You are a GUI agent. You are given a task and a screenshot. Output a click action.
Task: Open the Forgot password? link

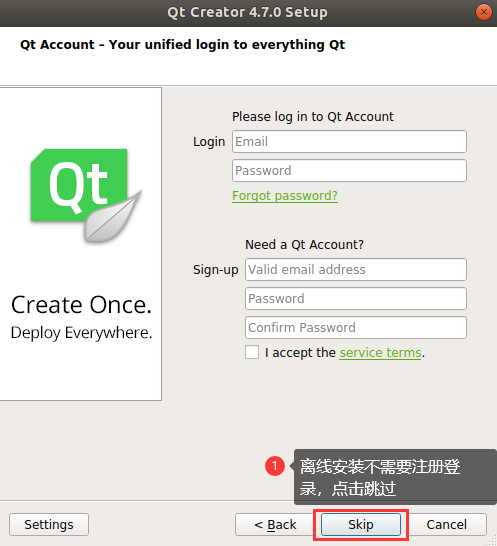coord(285,196)
